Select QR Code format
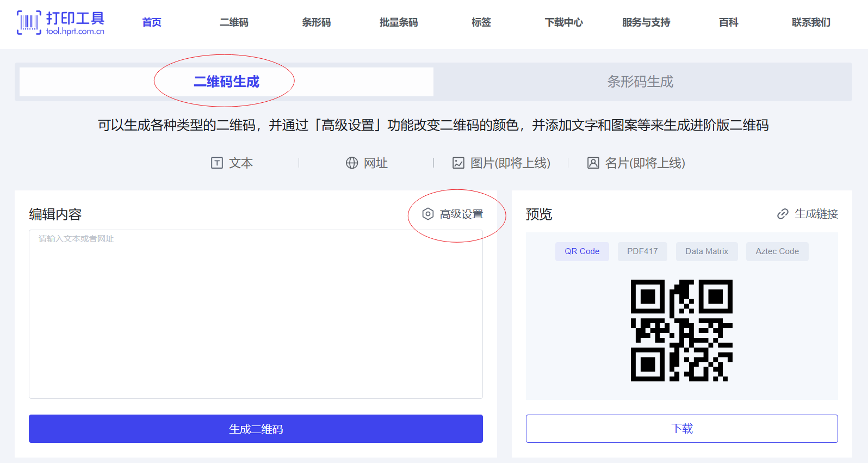Image resolution: width=868 pixels, height=463 pixels. 582,251
